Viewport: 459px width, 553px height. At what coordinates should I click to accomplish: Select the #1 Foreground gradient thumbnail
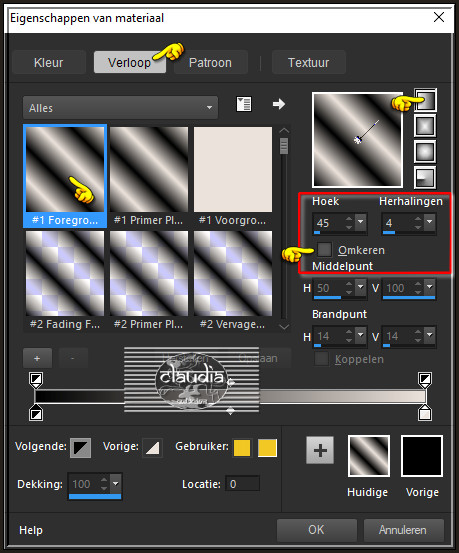(x=65, y=176)
